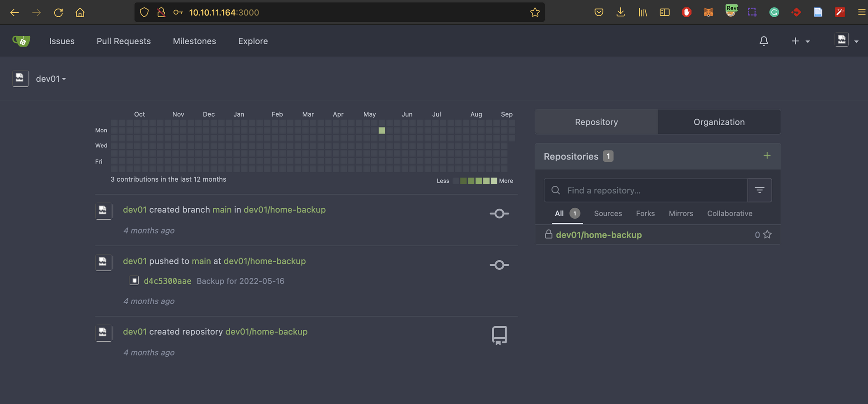Open Milestones in top navigation

click(x=194, y=41)
